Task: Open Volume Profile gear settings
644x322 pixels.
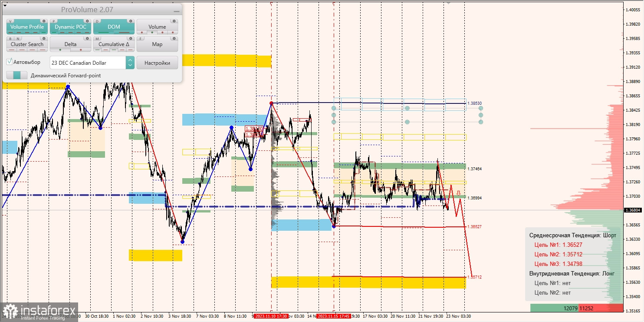Action: (44, 21)
